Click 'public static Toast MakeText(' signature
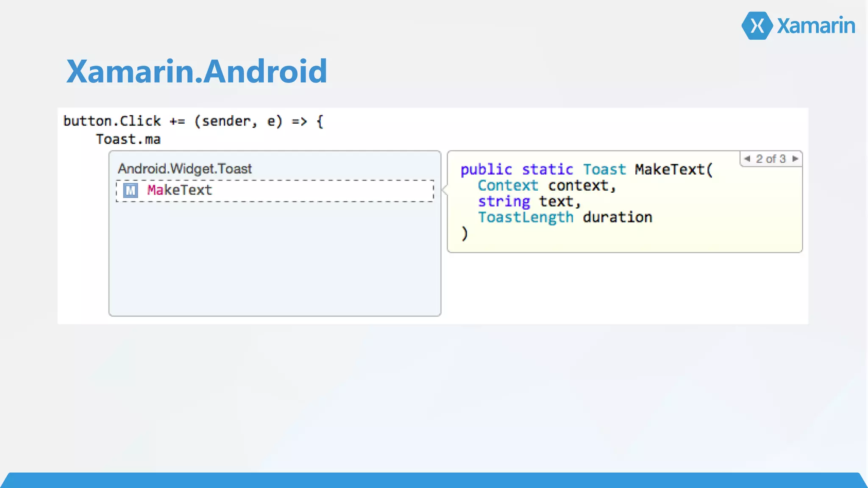The width and height of the screenshot is (868, 488). [x=587, y=169]
